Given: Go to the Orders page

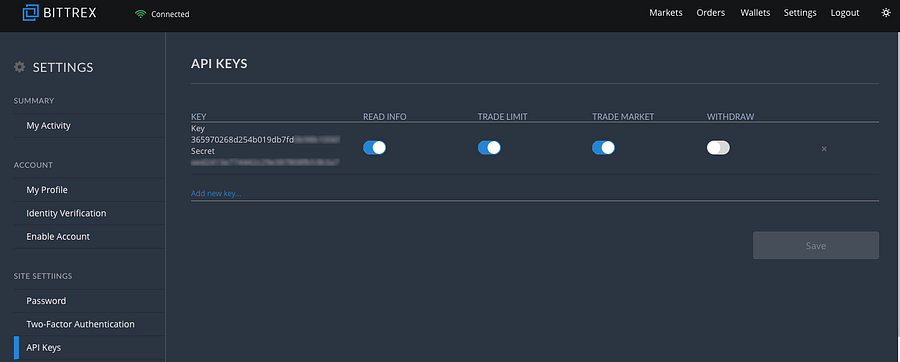Looking at the screenshot, I should click(x=711, y=13).
